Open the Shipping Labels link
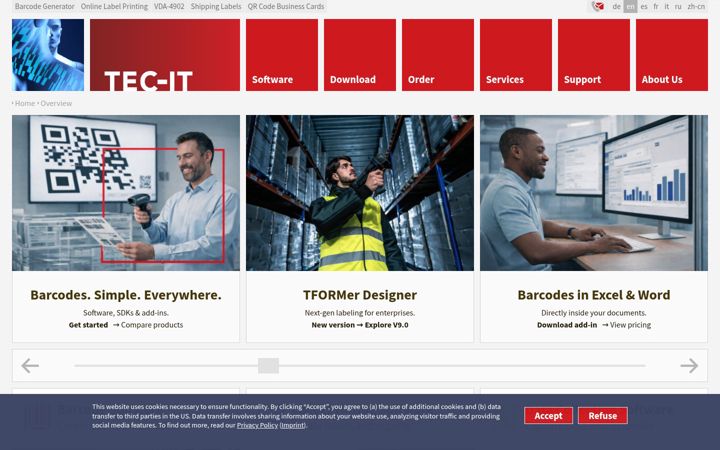The height and width of the screenshot is (450, 720). [x=216, y=6]
